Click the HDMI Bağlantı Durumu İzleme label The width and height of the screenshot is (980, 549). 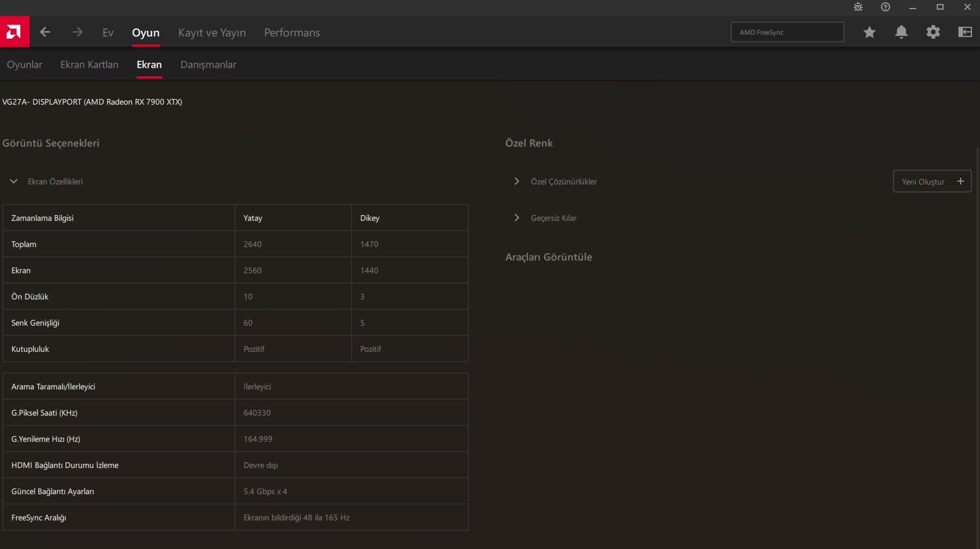point(65,465)
